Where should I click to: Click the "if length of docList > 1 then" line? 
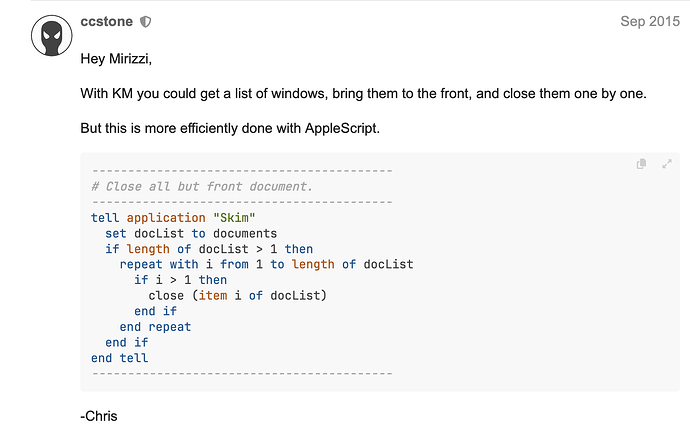209,249
